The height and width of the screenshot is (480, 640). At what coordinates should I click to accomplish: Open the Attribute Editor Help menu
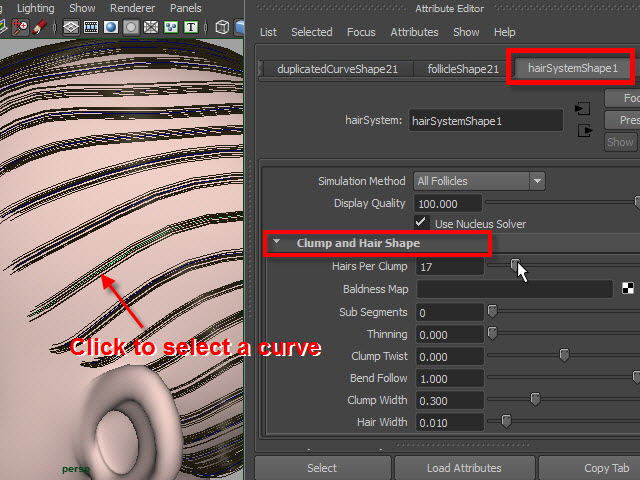[x=504, y=32]
